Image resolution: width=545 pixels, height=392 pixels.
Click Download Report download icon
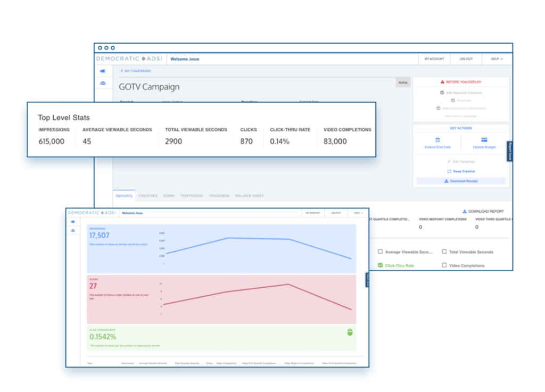464,211
